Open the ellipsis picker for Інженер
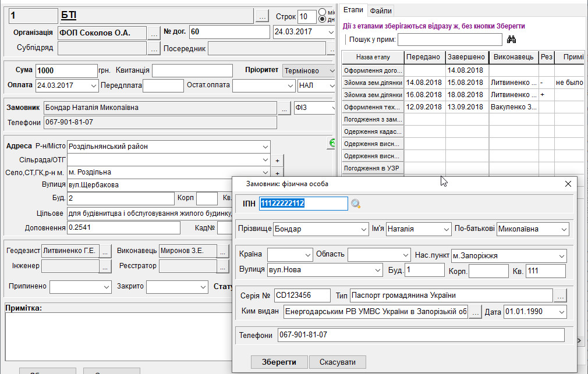This screenshot has width=588, height=374. [x=105, y=266]
